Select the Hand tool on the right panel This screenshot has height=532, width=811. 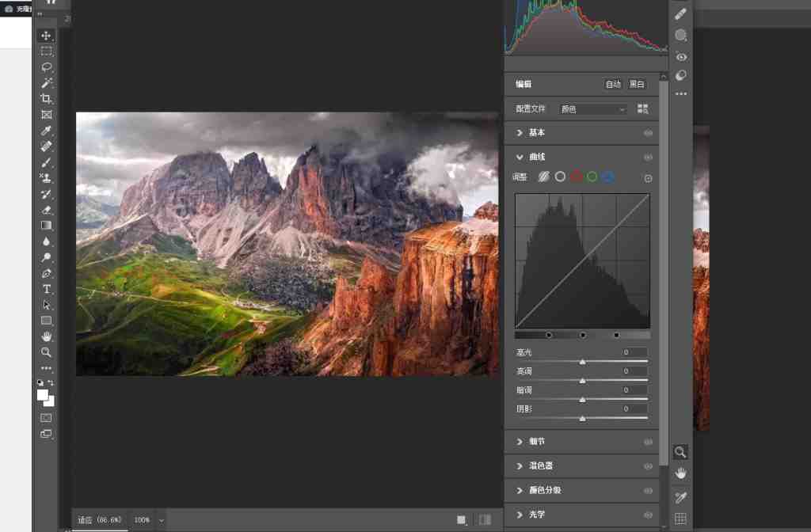(x=680, y=473)
